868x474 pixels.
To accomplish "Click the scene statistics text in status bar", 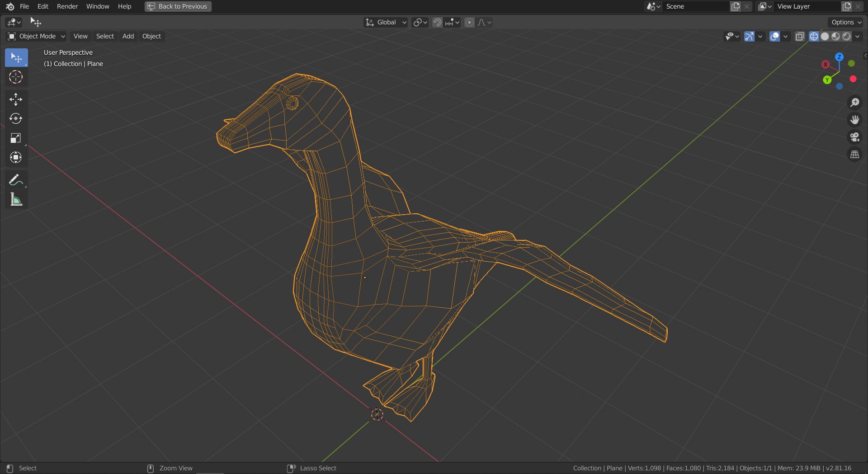I will pyautogui.click(x=712, y=468).
